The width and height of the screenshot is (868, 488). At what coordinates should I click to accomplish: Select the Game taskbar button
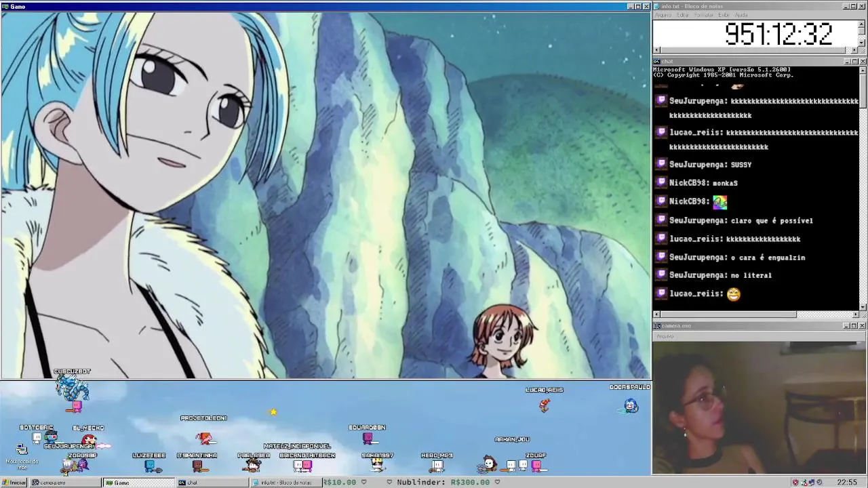(x=139, y=483)
